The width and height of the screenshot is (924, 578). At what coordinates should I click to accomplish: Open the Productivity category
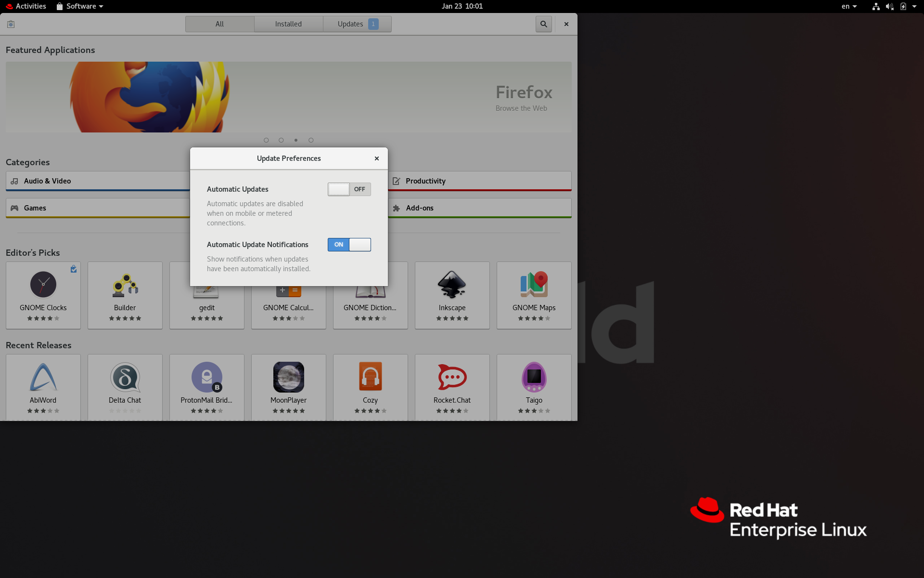click(480, 181)
